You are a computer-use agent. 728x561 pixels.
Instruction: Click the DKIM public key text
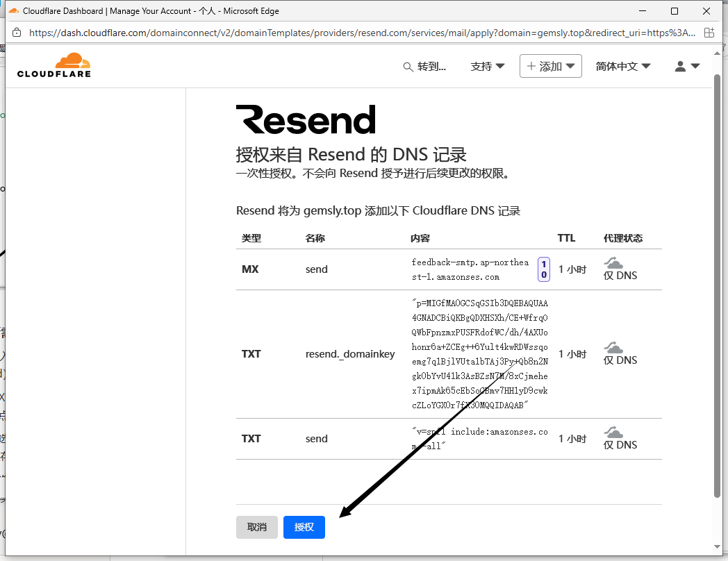(479, 354)
